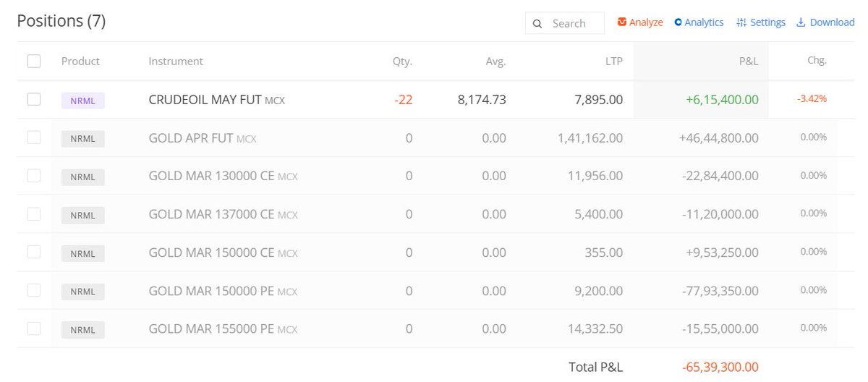The image size is (868, 382).
Task: Click the Settings sliders icon
Action: 741,22
